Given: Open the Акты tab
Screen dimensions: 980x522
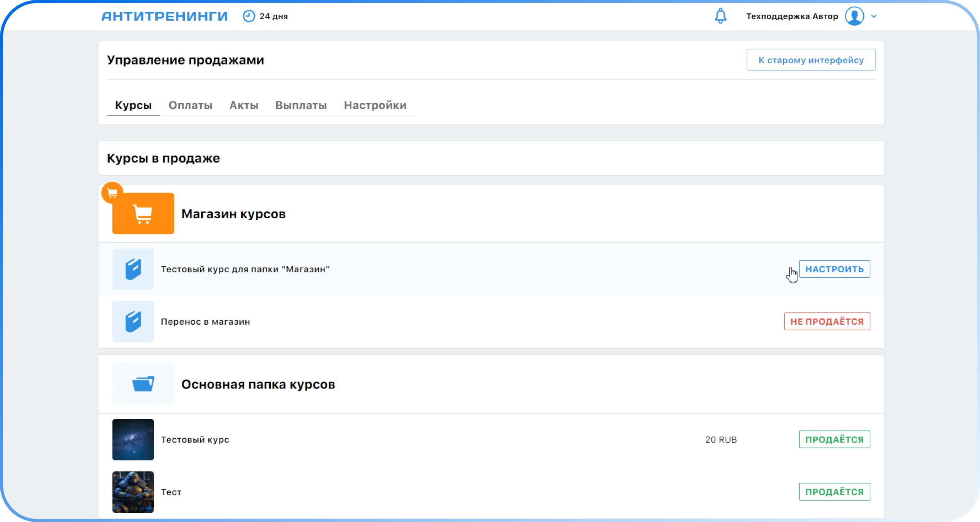Looking at the screenshot, I should pos(244,105).
